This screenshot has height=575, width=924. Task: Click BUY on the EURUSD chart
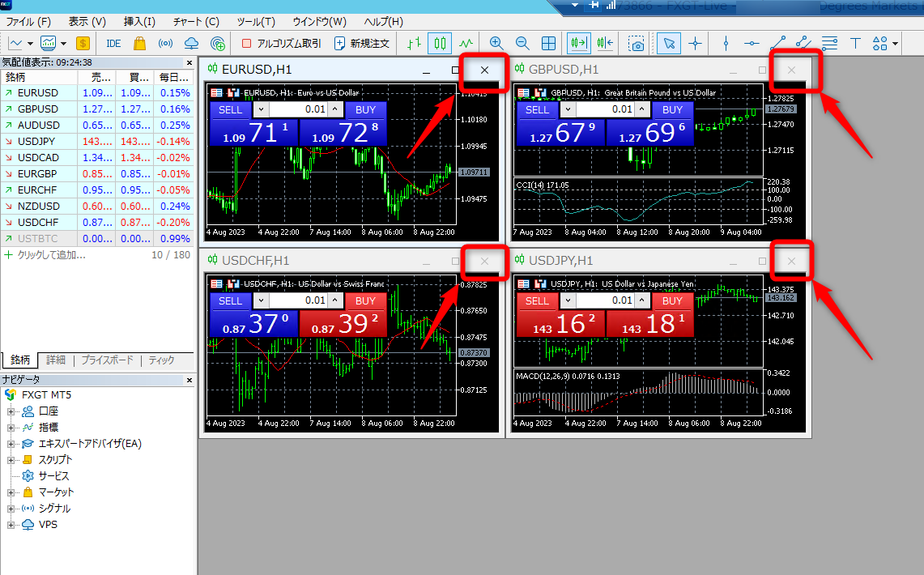pyautogui.click(x=365, y=109)
